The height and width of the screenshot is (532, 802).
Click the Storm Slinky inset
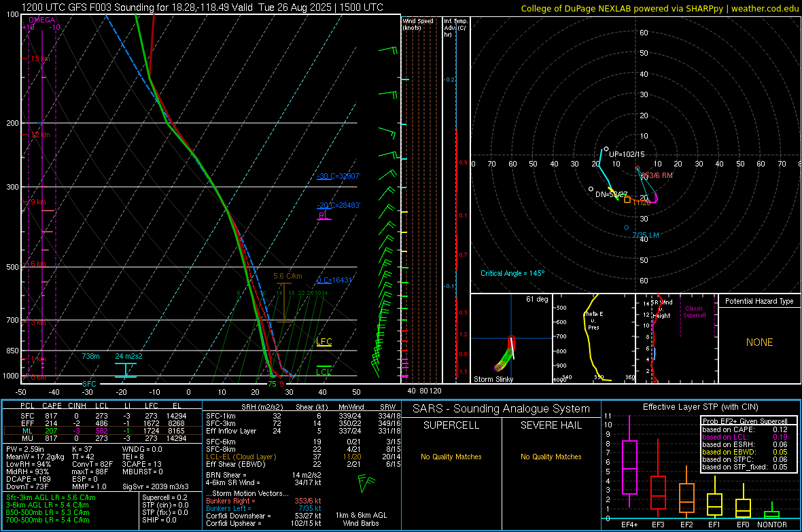[x=511, y=338]
